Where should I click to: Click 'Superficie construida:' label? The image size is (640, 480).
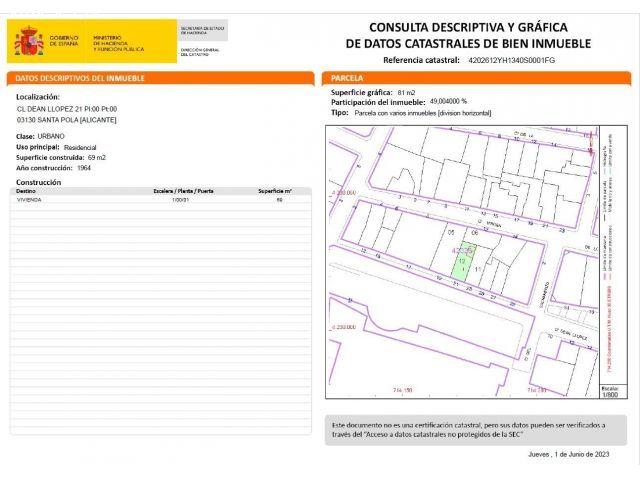pyautogui.click(x=50, y=158)
